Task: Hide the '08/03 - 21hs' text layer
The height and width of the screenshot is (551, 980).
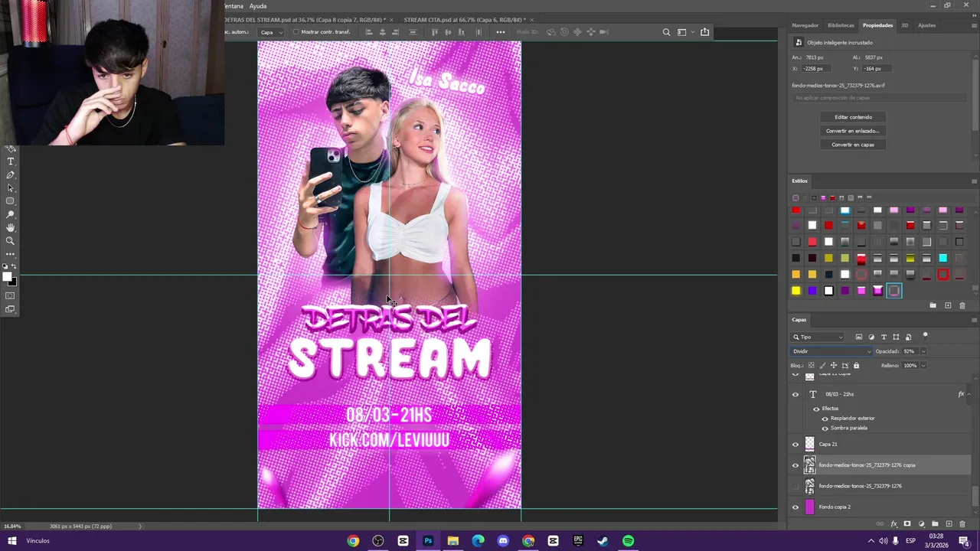Action: click(795, 395)
